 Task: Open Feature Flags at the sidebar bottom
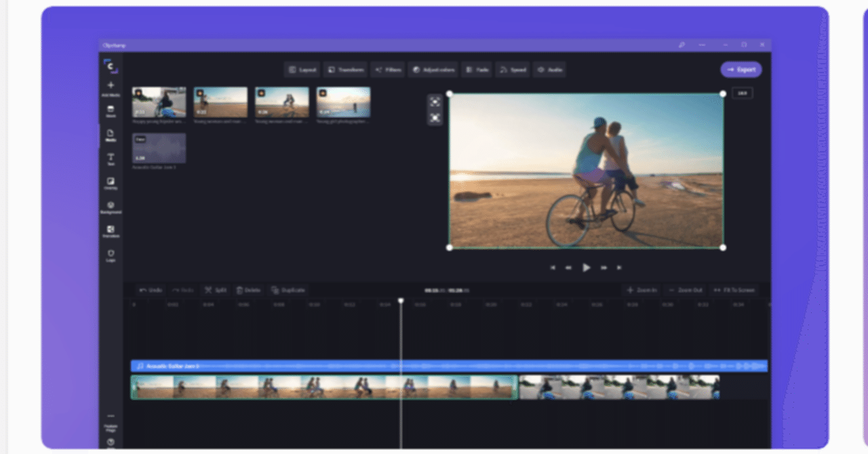pos(111,423)
